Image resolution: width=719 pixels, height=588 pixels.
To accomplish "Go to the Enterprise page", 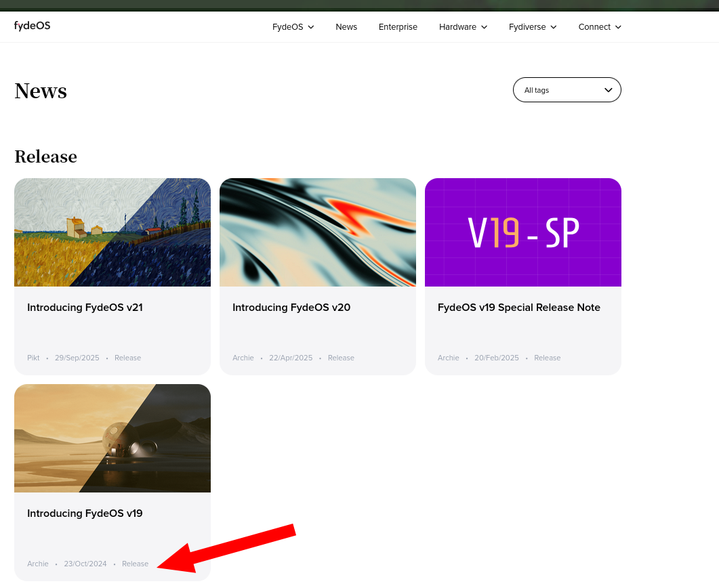I will click(x=398, y=27).
